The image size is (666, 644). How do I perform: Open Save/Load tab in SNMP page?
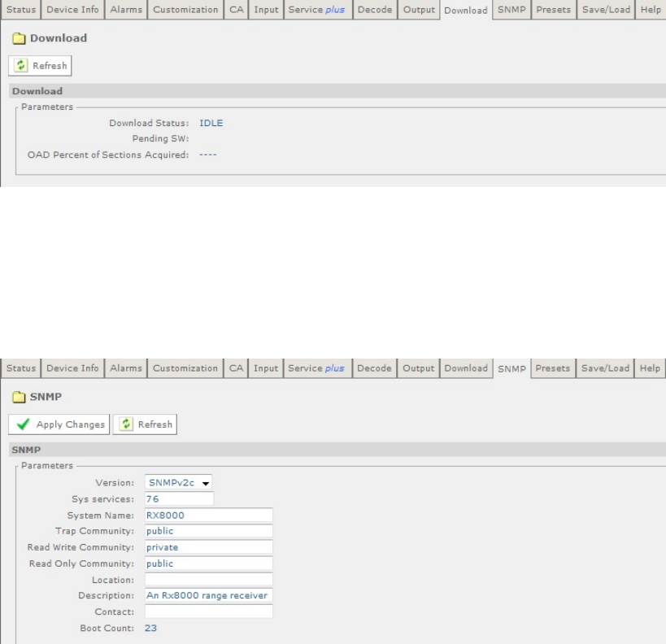[x=605, y=368]
